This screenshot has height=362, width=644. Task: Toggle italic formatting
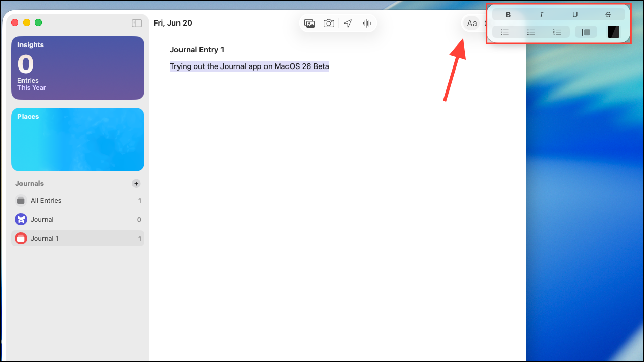coord(542,15)
